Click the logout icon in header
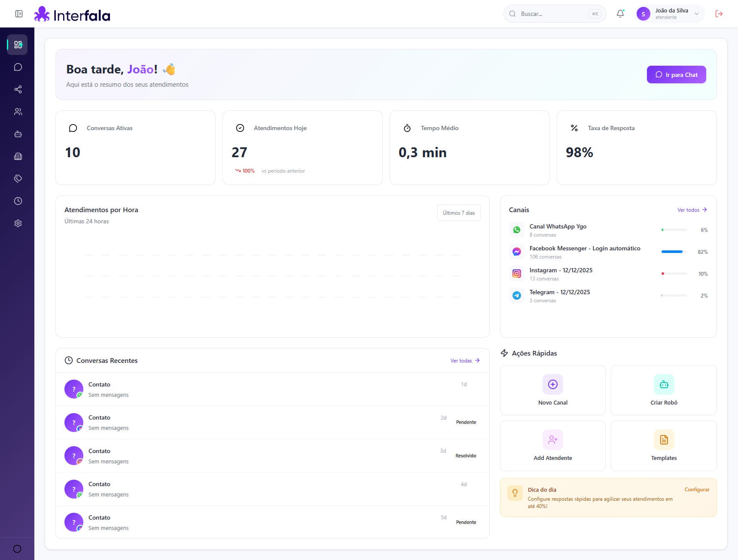This screenshot has height=560, width=738. tap(719, 14)
